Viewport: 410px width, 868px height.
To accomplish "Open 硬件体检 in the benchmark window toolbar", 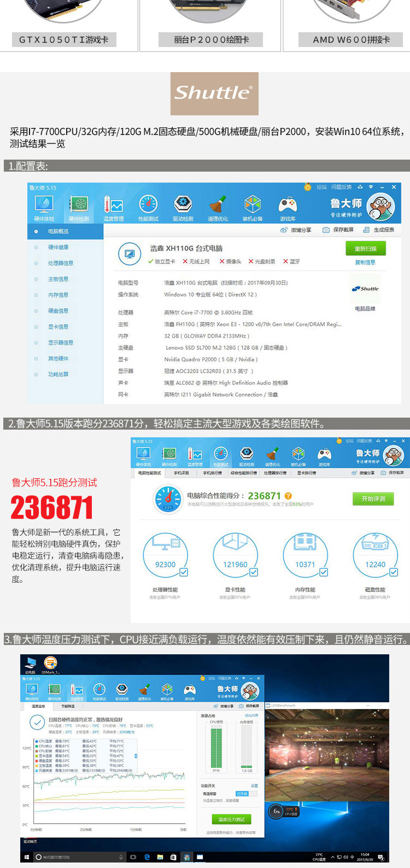I will click(143, 457).
